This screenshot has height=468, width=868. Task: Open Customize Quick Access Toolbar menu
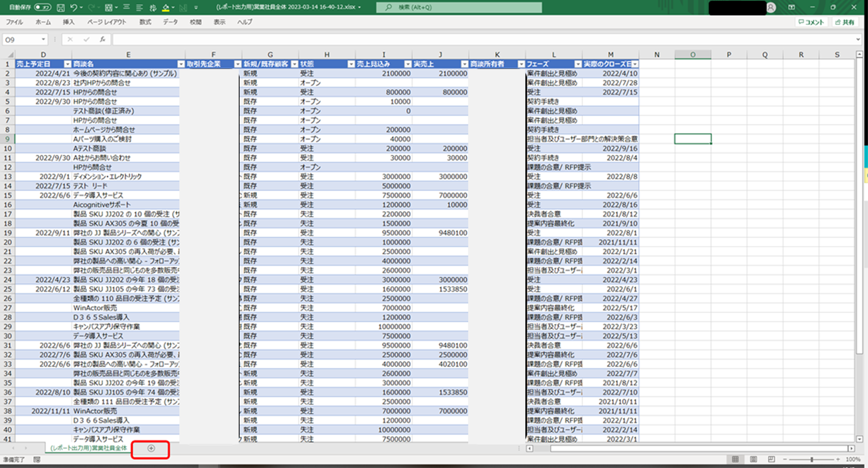coord(196,7)
